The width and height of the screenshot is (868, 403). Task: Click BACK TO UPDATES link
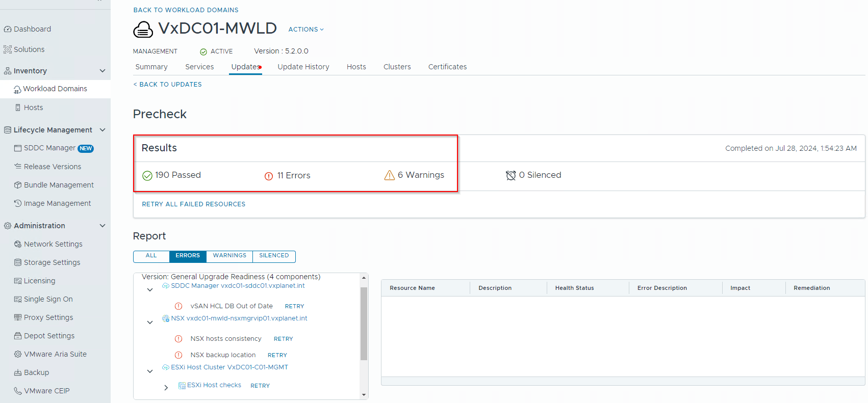click(x=168, y=85)
